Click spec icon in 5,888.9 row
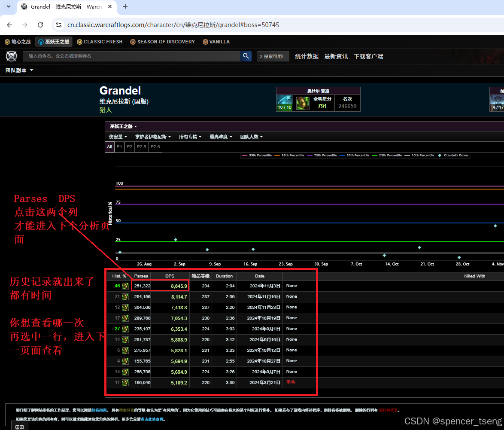The image size is (504, 430). [125, 340]
